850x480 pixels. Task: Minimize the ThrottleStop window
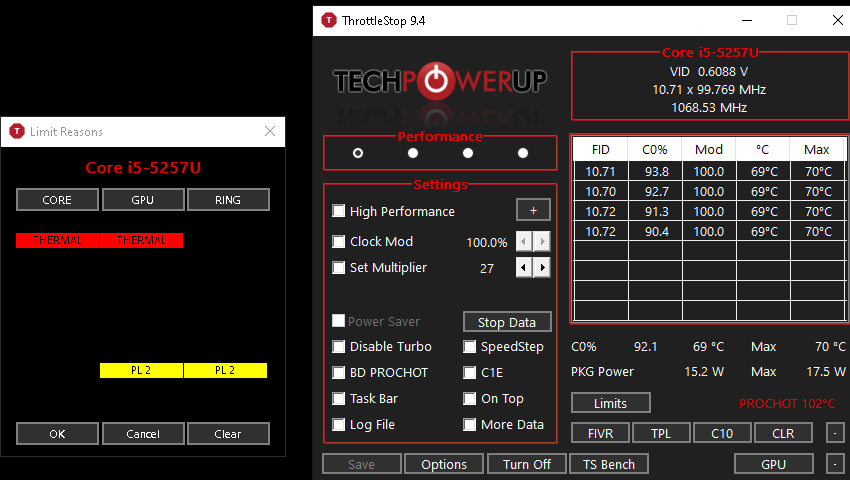[747, 21]
